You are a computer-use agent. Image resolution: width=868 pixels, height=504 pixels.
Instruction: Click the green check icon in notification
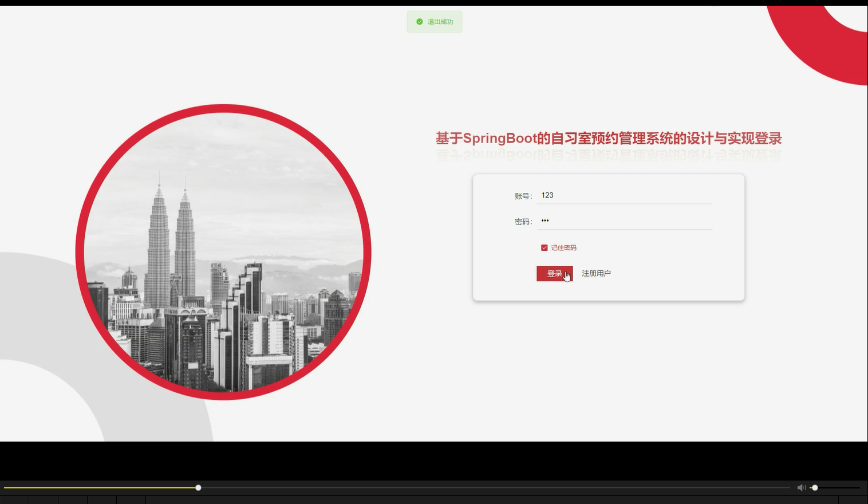420,22
